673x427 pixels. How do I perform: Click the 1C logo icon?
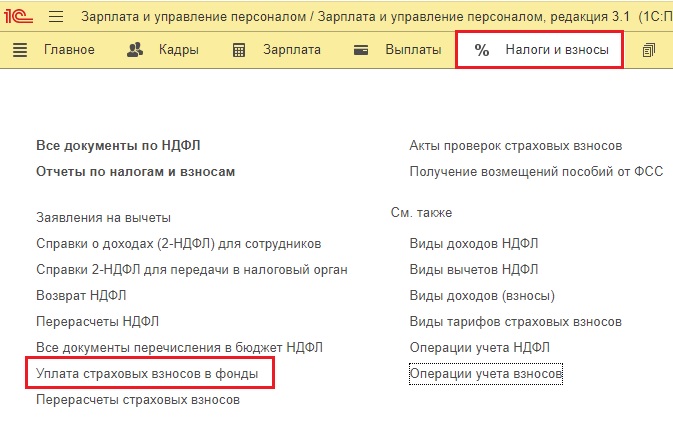(x=18, y=16)
